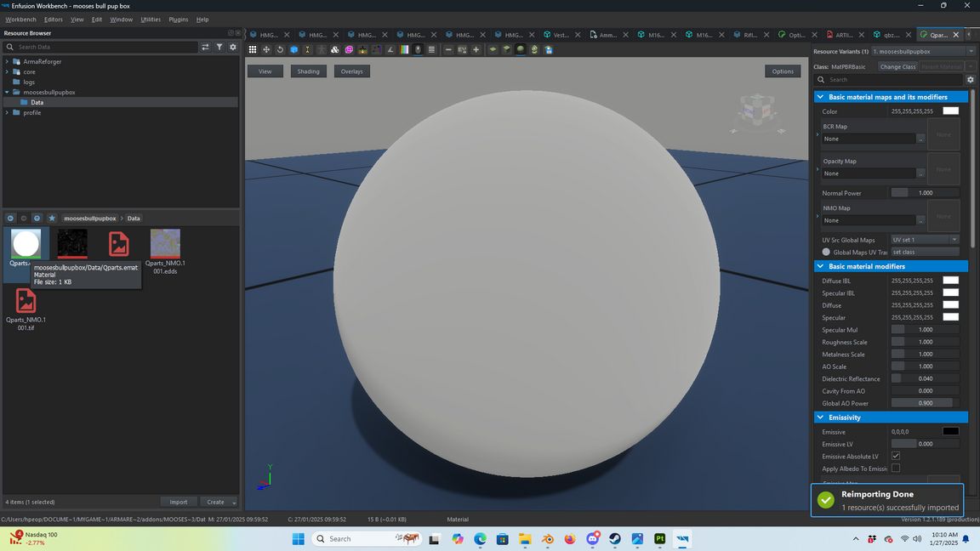Screen dimensions: 980x551
Task: Open the Shading viewport menu
Action: click(308, 71)
